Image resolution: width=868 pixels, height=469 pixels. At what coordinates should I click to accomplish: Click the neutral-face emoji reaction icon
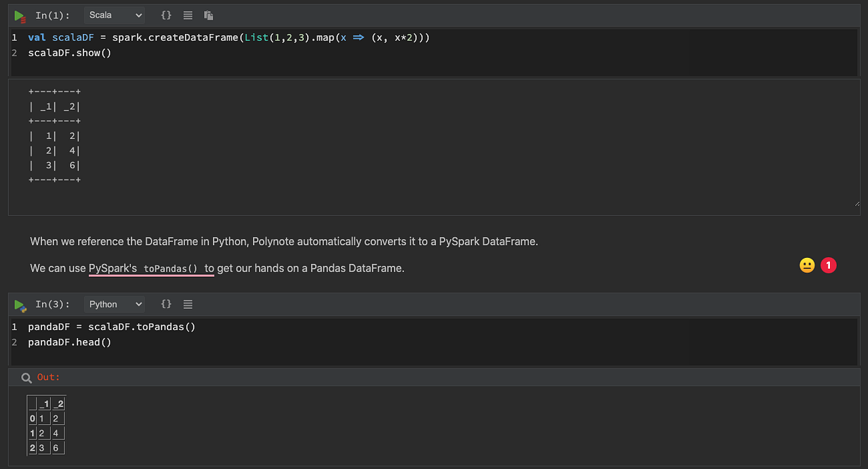point(806,265)
